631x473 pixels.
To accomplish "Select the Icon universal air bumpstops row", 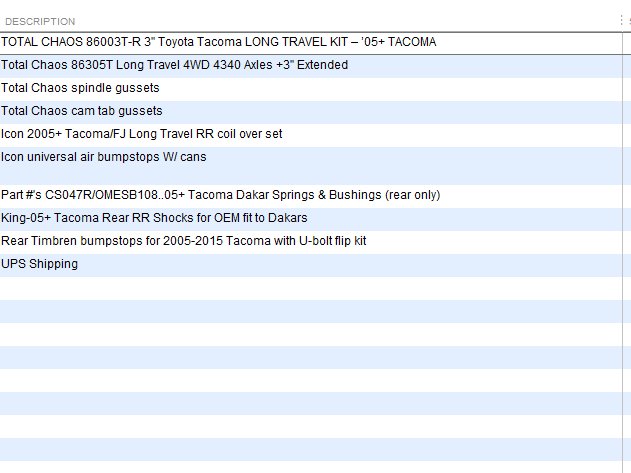I will [x=311, y=165].
